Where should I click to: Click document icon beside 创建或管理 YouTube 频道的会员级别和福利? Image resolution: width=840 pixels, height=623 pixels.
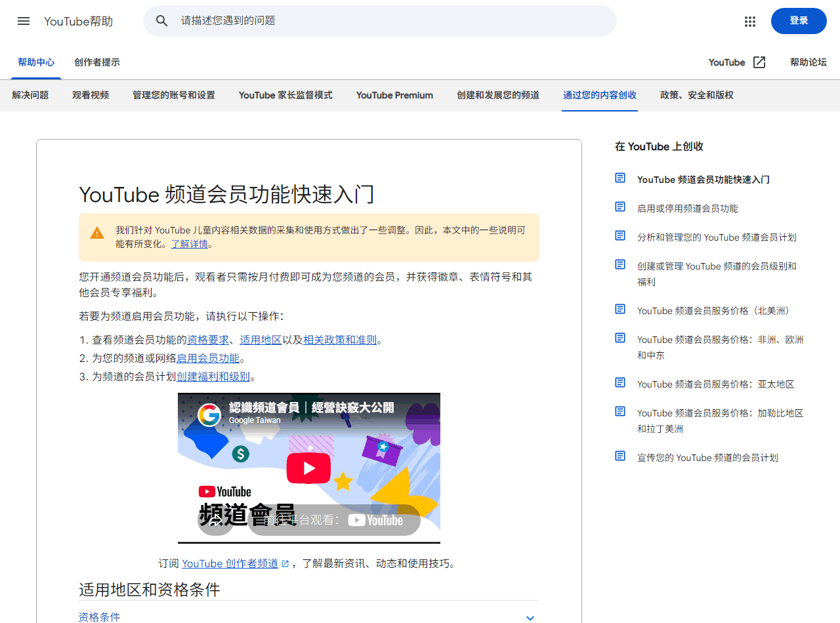click(620, 264)
